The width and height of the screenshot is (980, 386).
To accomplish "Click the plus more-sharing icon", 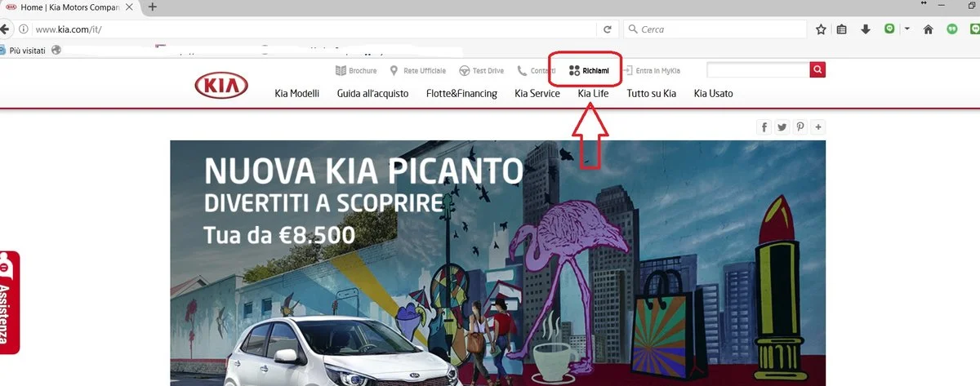I will click(x=818, y=126).
